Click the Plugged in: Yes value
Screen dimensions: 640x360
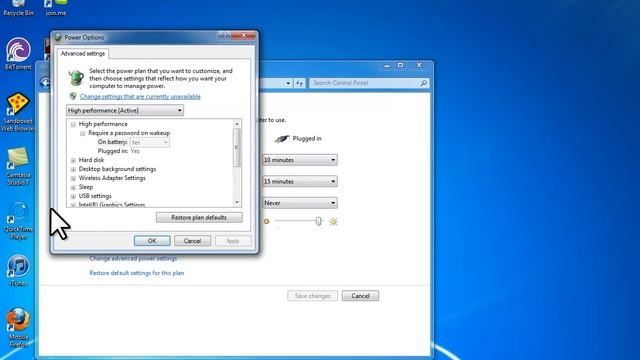(135, 151)
